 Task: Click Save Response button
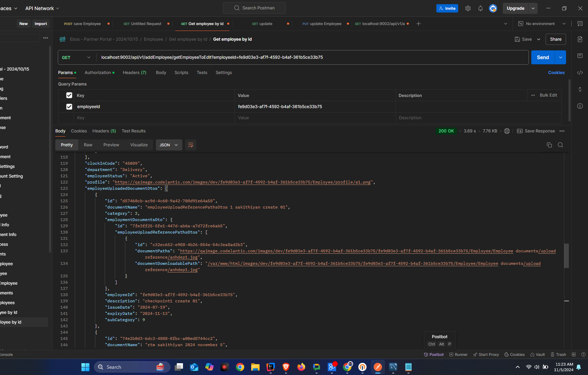point(536,131)
